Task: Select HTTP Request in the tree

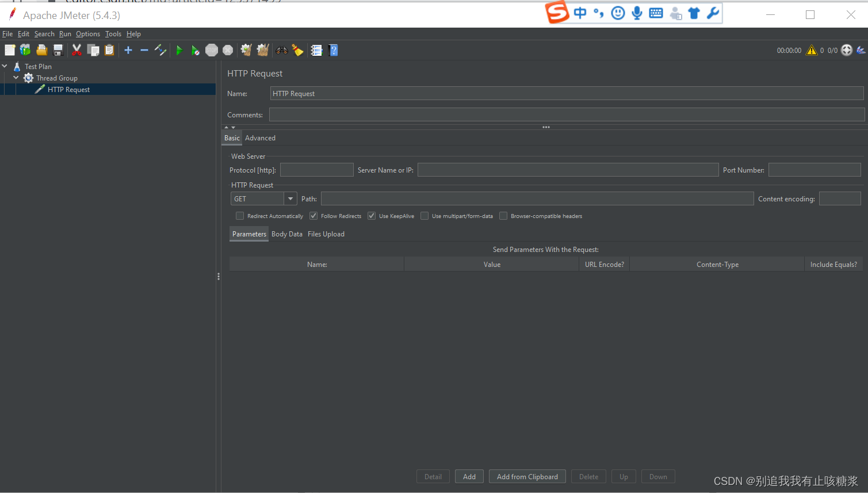Action: click(x=68, y=90)
